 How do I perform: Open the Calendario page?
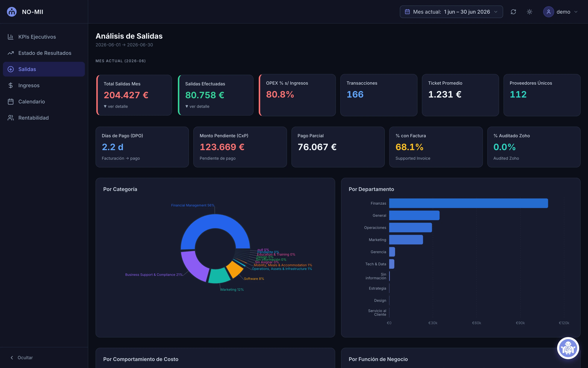[x=44, y=102]
